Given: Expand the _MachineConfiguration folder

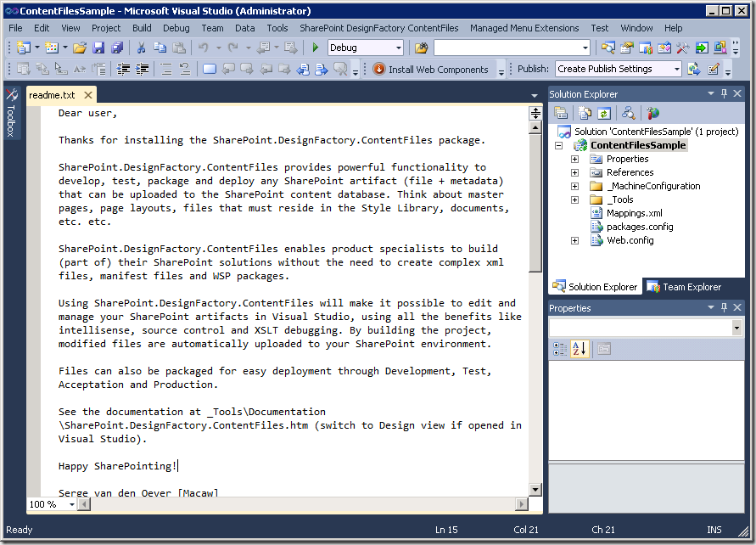Looking at the screenshot, I should click(574, 186).
